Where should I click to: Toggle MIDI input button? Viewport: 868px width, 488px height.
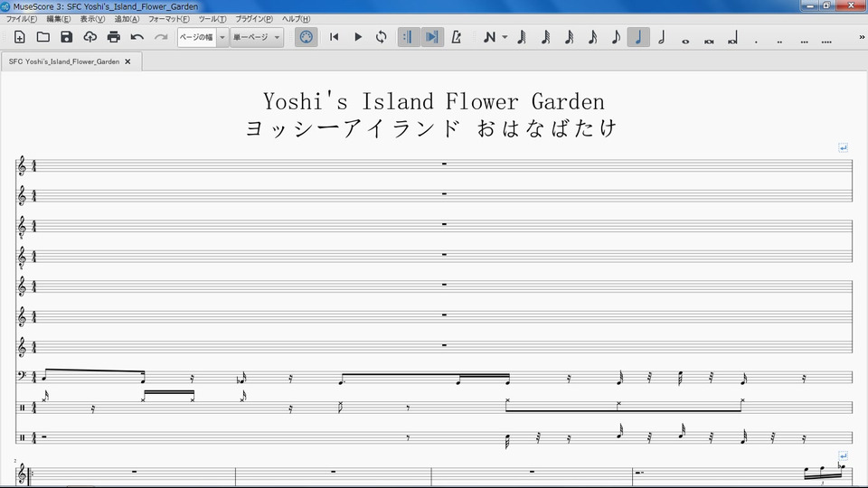coord(307,37)
